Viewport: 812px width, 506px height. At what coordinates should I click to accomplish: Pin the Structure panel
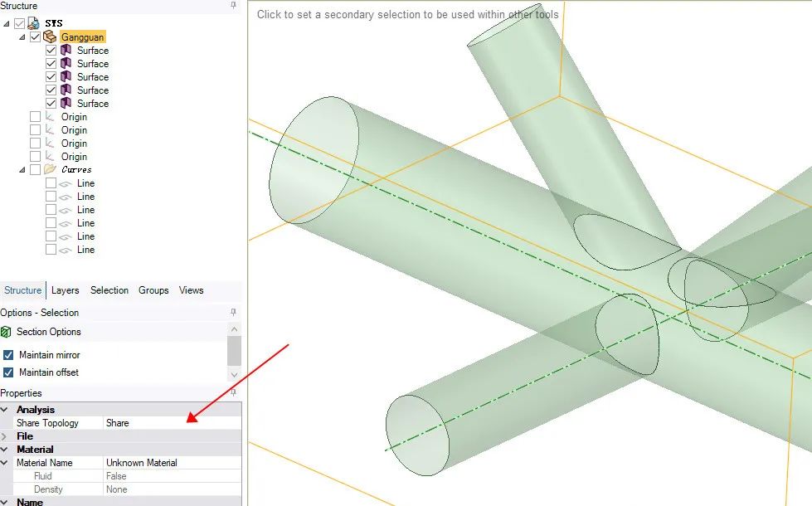coord(234,5)
